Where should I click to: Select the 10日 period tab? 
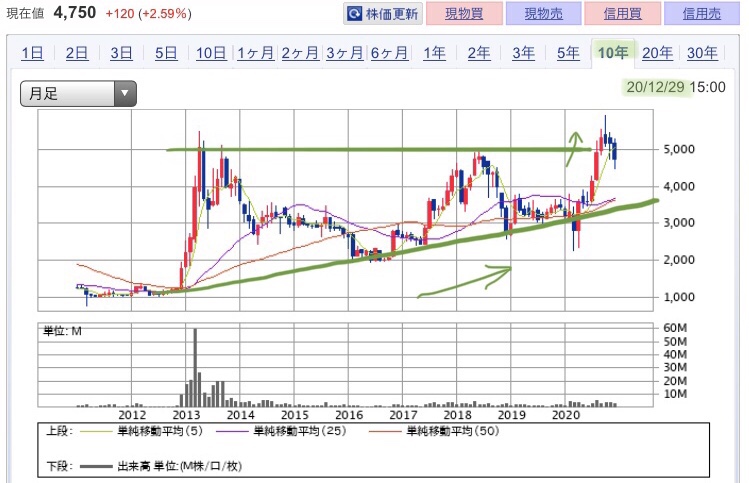pos(211,54)
